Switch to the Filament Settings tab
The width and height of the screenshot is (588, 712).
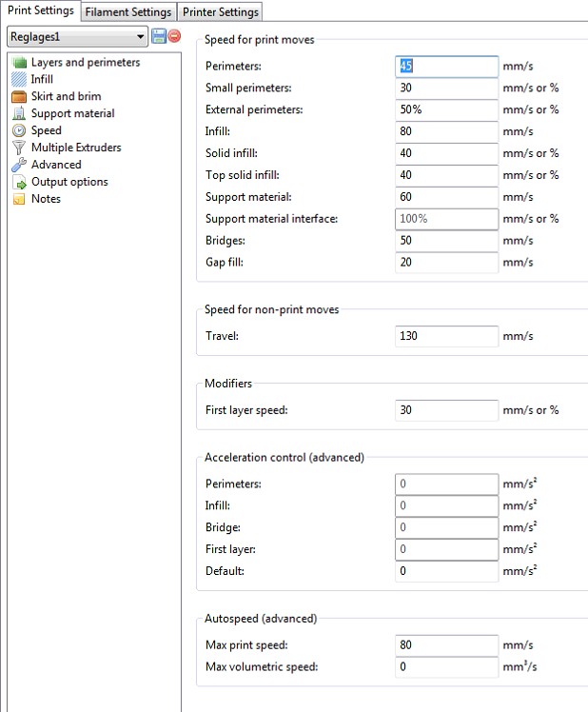point(128,12)
